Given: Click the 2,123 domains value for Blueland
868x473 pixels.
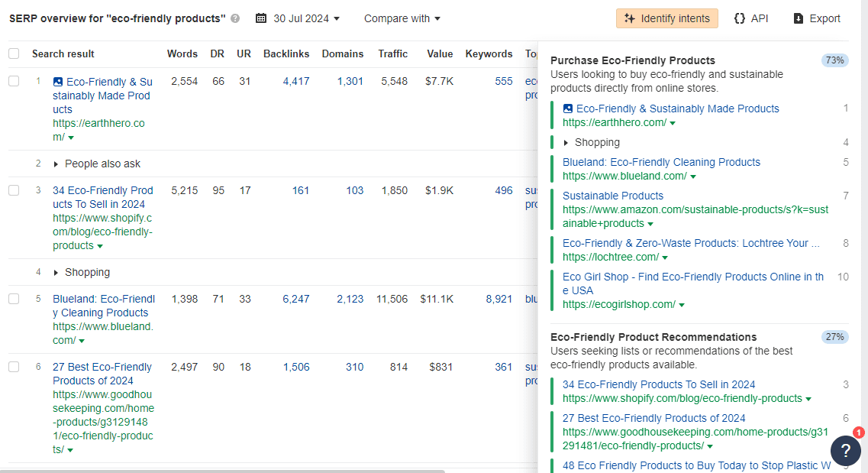Looking at the screenshot, I should [350, 299].
